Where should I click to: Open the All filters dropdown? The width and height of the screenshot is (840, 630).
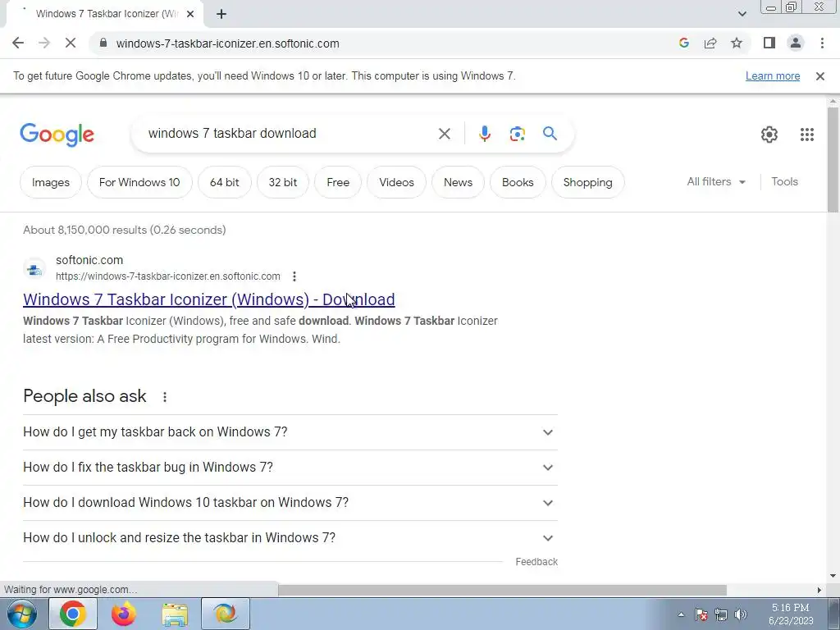(716, 181)
